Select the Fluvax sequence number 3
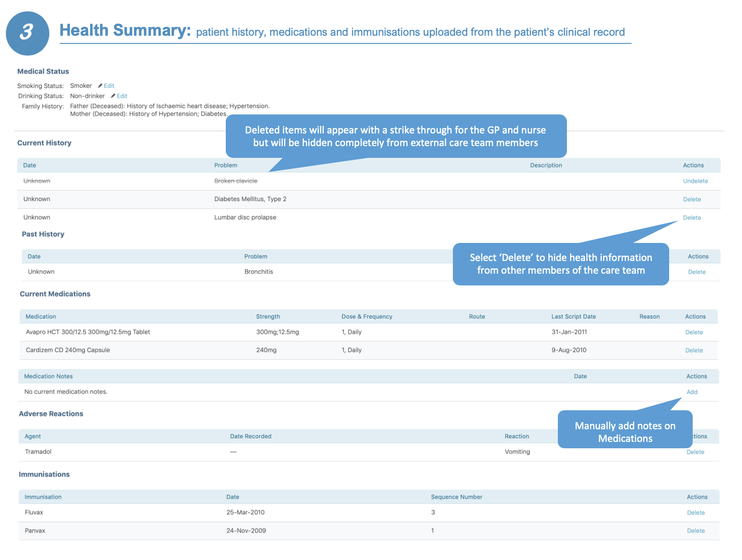Viewport: 742px width, 560px height. tap(433, 512)
